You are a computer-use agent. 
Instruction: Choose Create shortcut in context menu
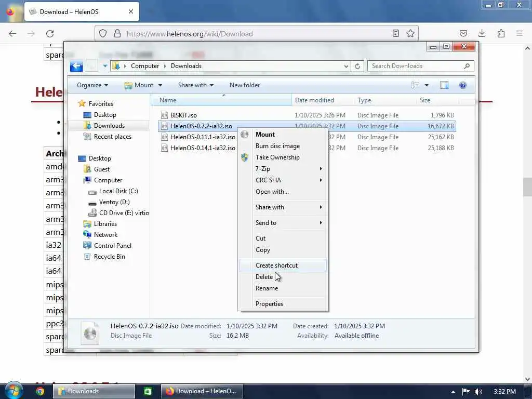point(282,265)
